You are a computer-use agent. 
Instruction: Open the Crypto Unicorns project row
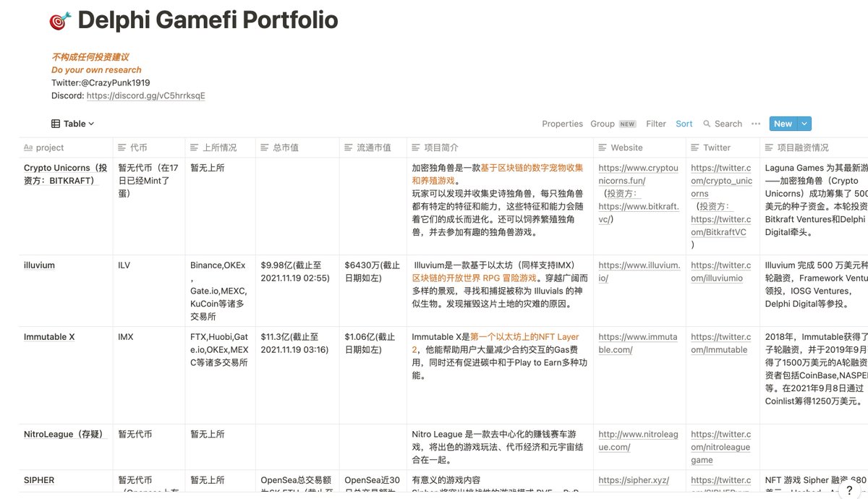point(66,174)
